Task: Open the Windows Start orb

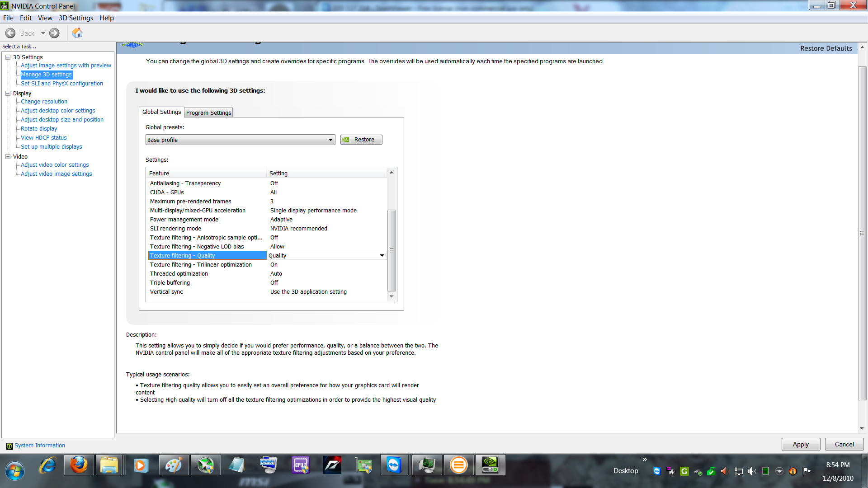Action: pos(15,471)
